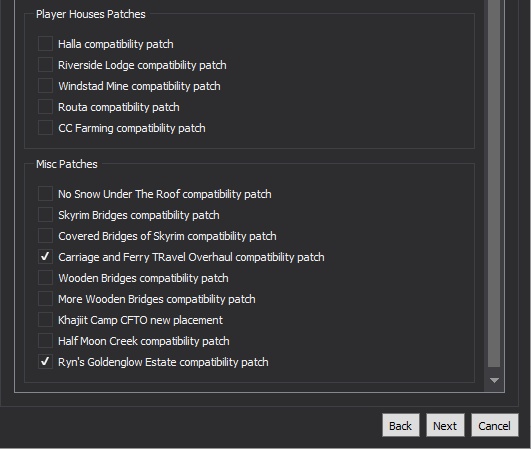Screen dimensions: 531x449
Task: Proceed with the Next button
Action: pos(445,425)
